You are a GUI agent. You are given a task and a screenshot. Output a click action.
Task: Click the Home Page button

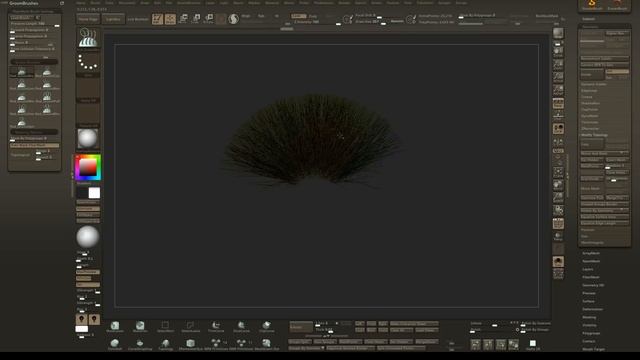tap(88, 19)
